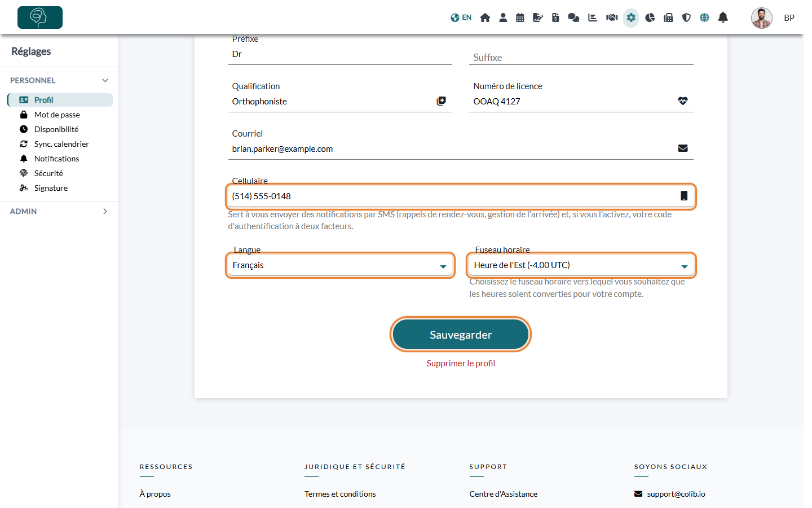Open the settings gear icon
The height and width of the screenshot is (508, 812).
point(631,17)
